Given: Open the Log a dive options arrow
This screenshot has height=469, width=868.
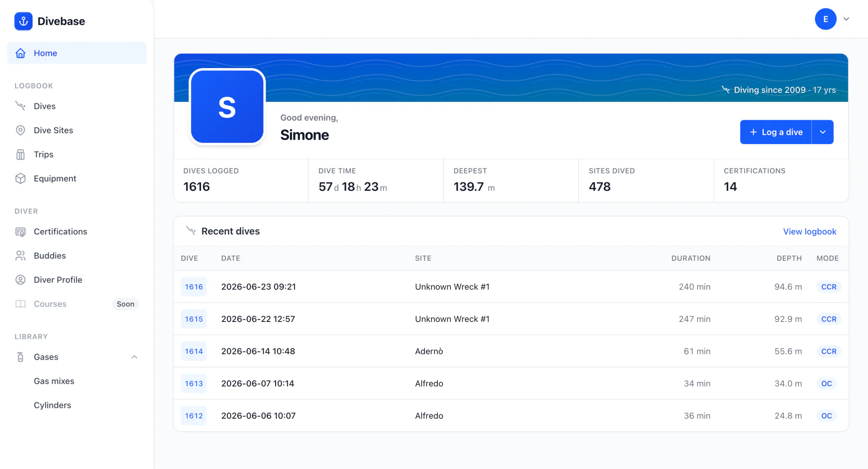Looking at the screenshot, I should (822, 132).
